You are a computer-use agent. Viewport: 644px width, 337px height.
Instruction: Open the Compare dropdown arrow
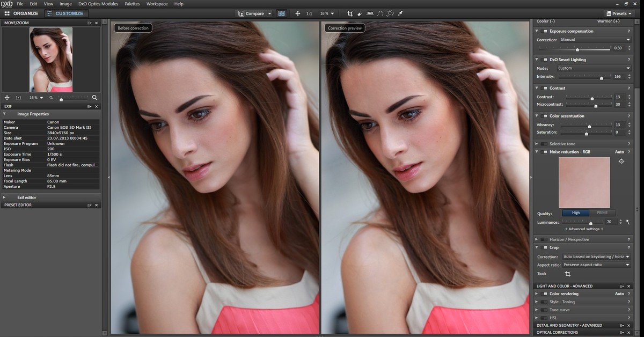(x=269, y=13)
